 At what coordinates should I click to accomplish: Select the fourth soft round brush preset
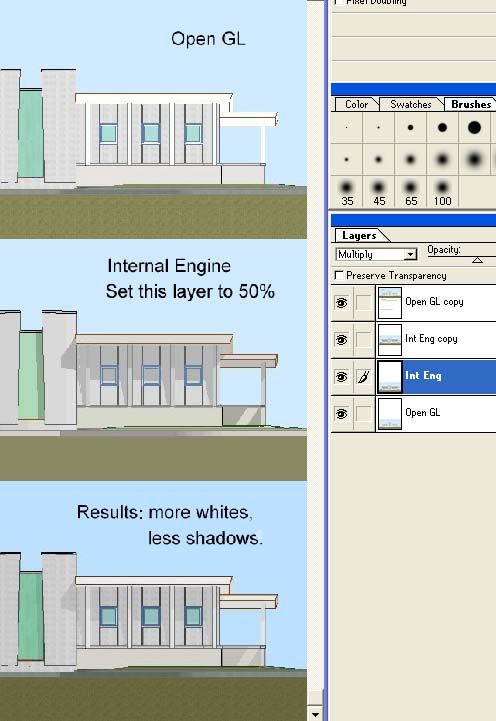pyautogui.click(x=442, y=160)
